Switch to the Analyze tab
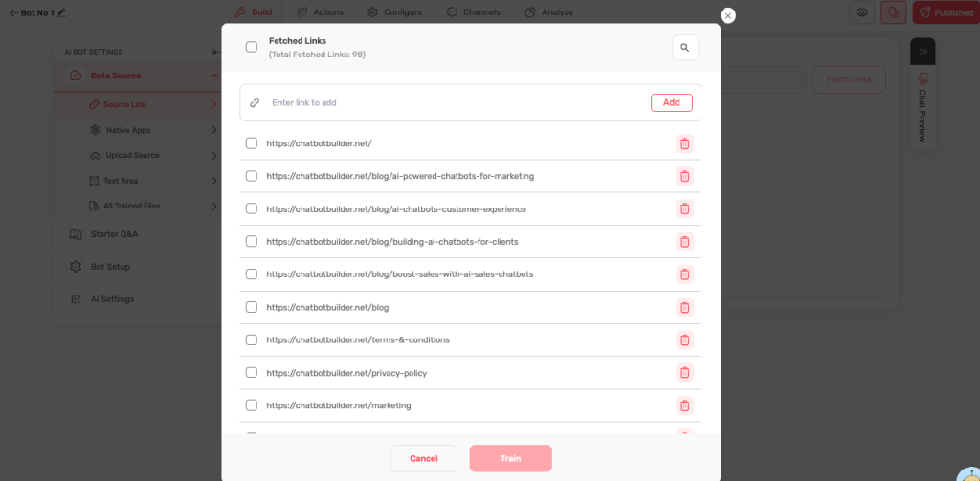 548,12
